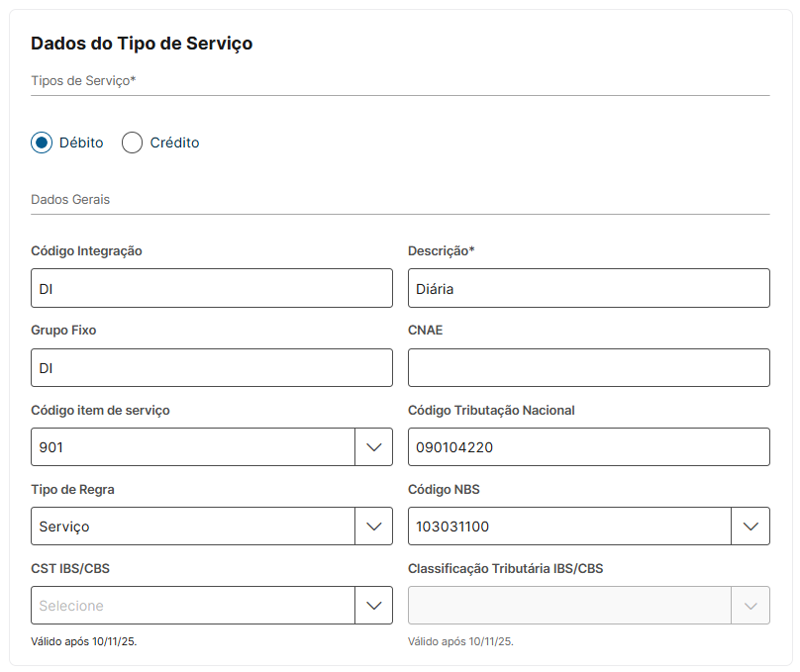Click the Descrição field containing Diária
This screenshot has width=800, height=672.
click(588, 288)
